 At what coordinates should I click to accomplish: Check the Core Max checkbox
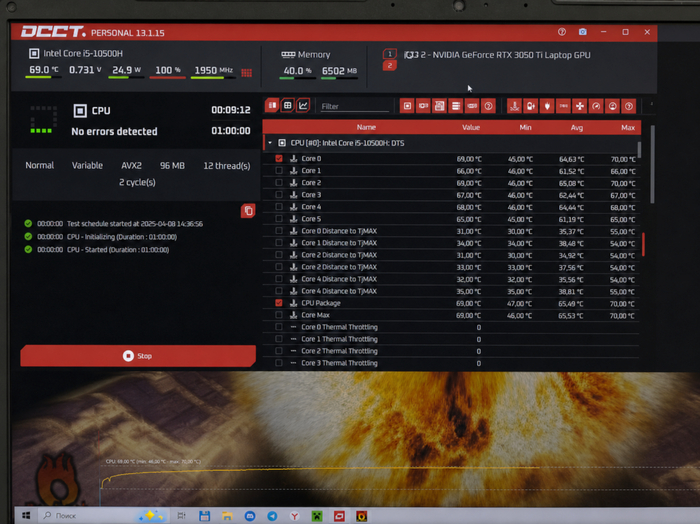(279, 315)
